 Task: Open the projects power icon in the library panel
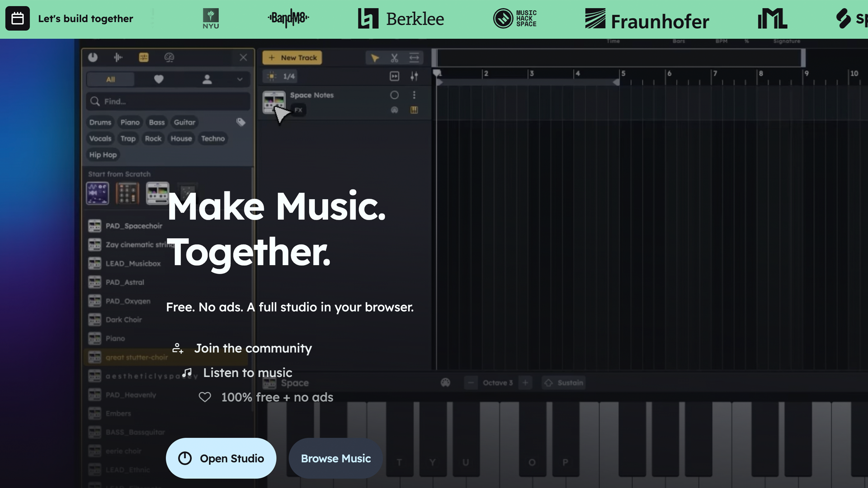coord(93,57)
